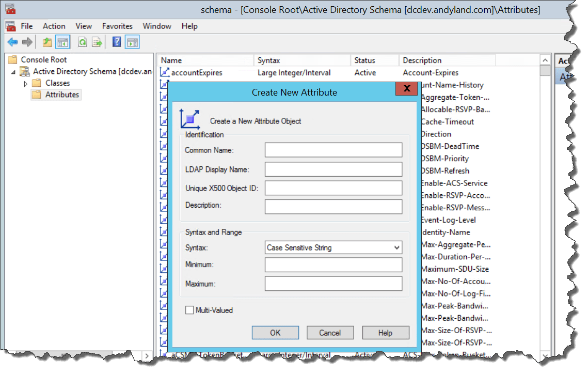Expand the Classes tree node
The height and width of the screenshot is (373, 588).
tap(26, 83)
